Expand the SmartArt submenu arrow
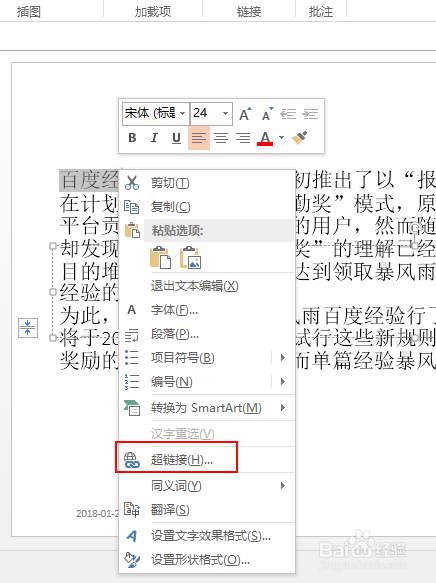 pos(283,408)
